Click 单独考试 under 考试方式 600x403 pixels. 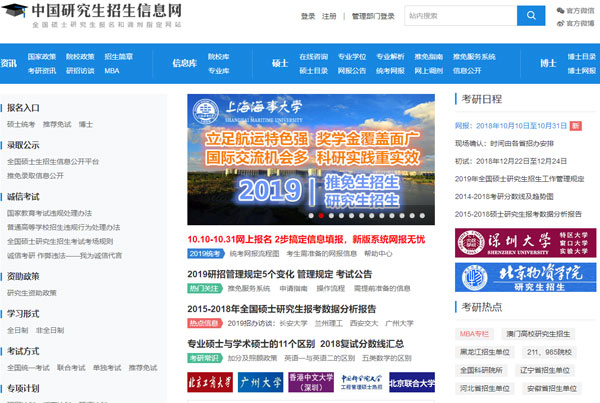point(107,368)
